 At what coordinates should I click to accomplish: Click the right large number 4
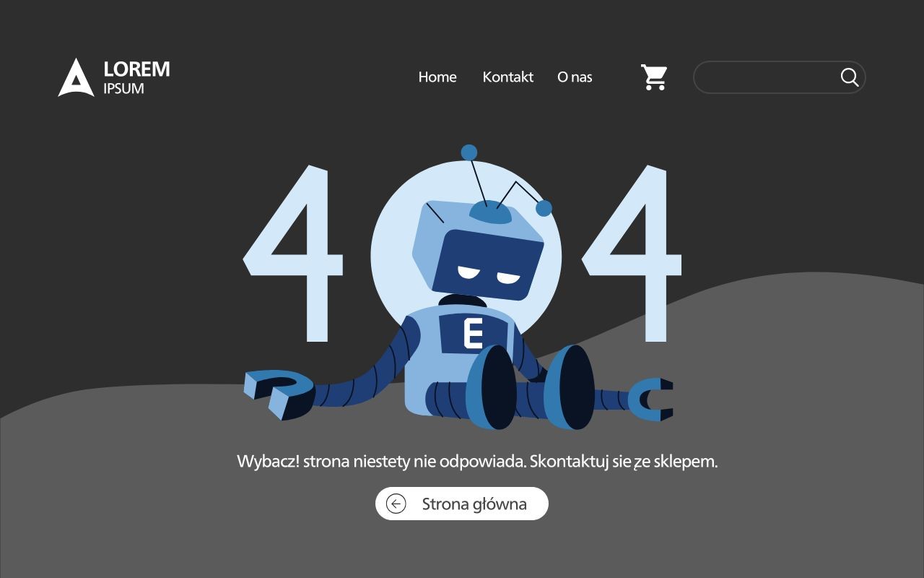click(x=632, y=254)
